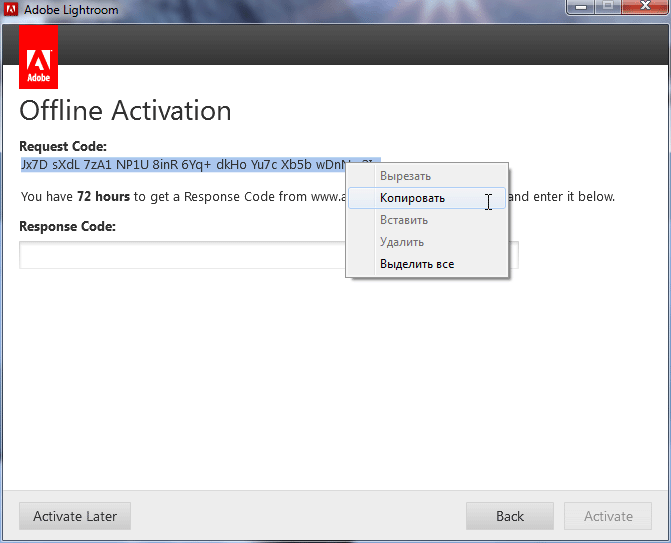Click the 'and enter it below.' text
This screenshot has height=543, width=671.
click(562, 197)
